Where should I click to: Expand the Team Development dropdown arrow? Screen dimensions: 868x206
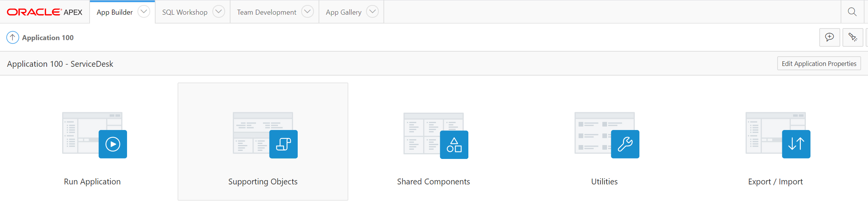point(307,12)
